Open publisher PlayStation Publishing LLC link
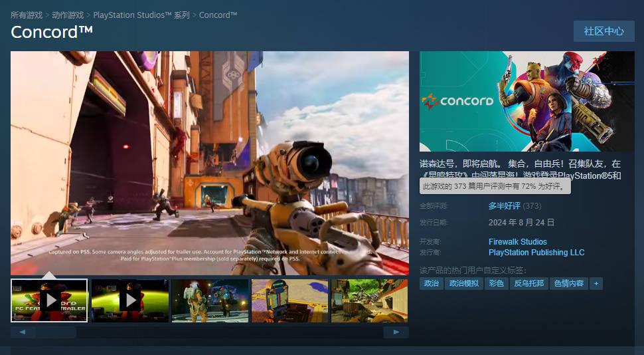The height and width of the screenshot is (355, 644). coord(536,253)
